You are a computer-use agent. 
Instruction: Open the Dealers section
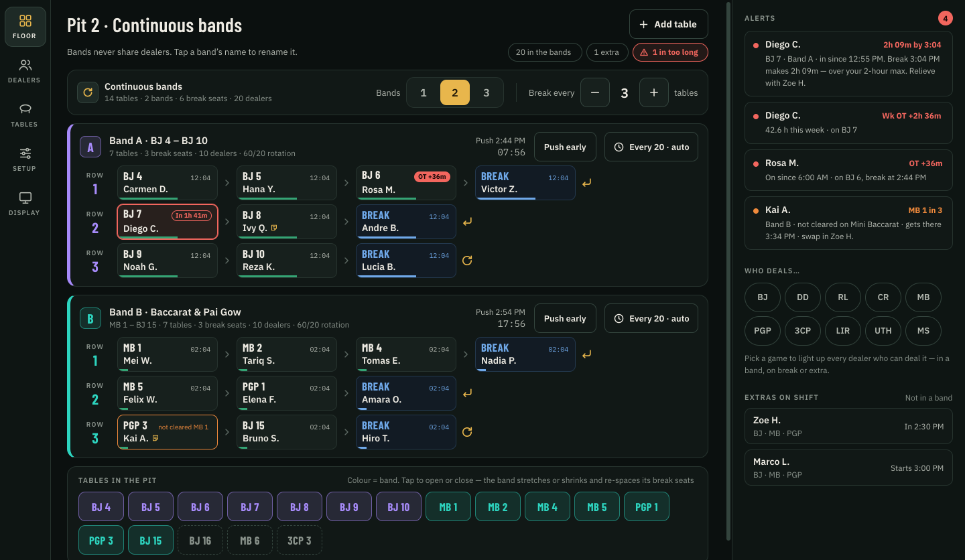[x=25, y=71]
